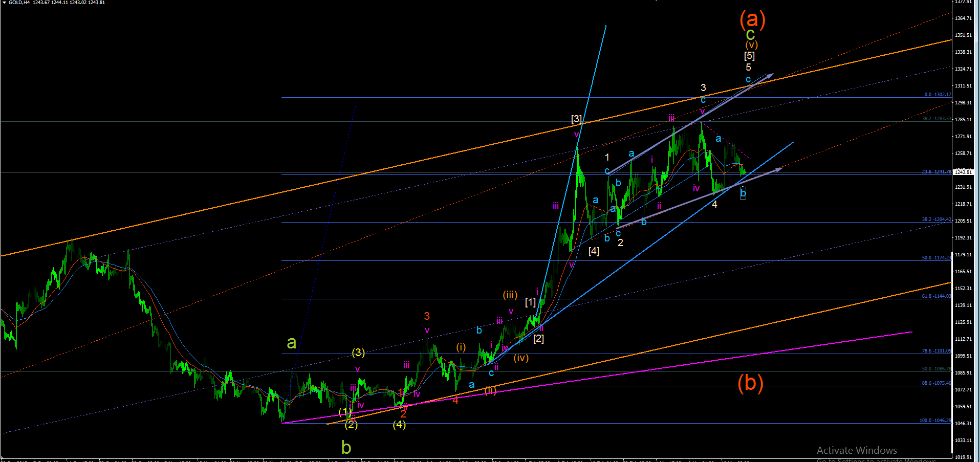The width and height of the screenshot is (980, 462).
Task: Select the large green b wave label
Action: [x=346, y=448]
